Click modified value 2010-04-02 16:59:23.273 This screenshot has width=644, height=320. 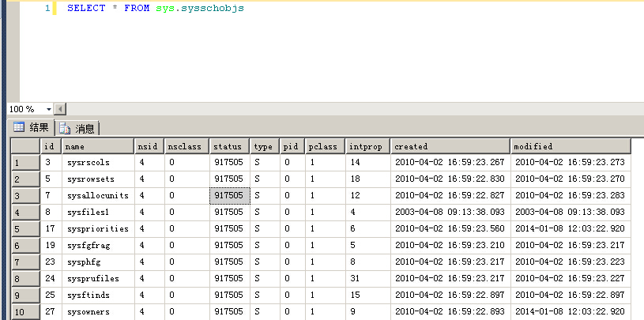click(571, 162)
